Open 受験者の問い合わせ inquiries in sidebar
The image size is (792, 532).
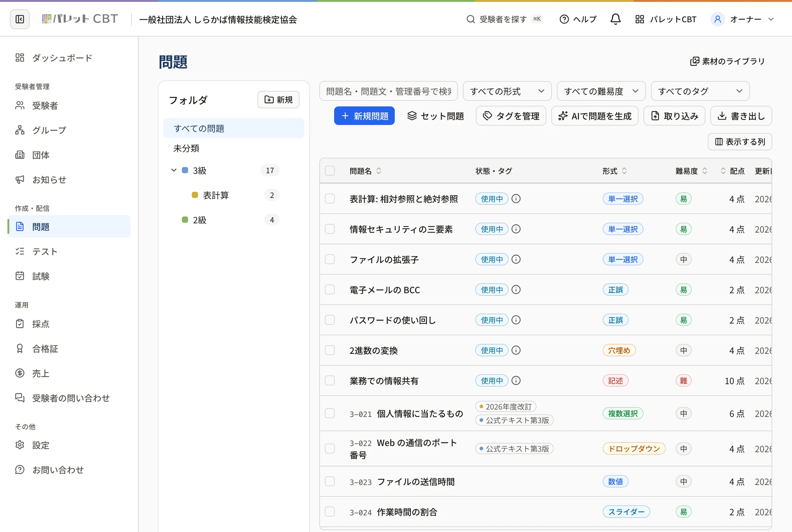[69, 398]
